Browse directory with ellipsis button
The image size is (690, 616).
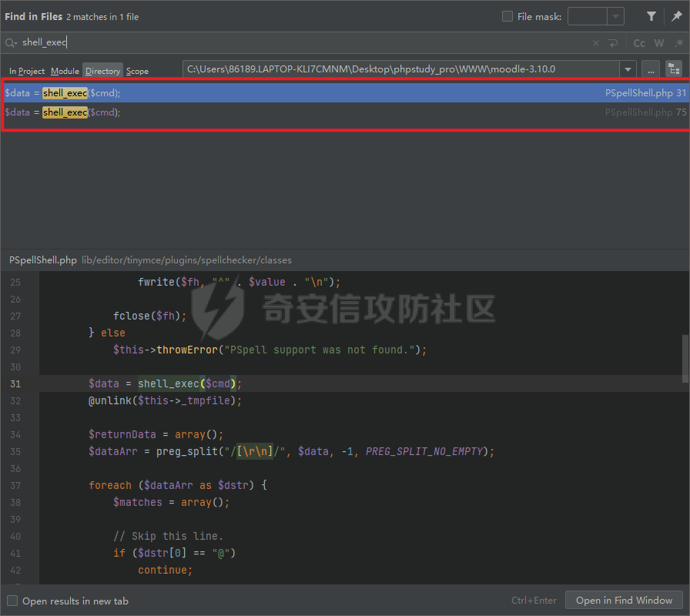click(x=651, y=69)
